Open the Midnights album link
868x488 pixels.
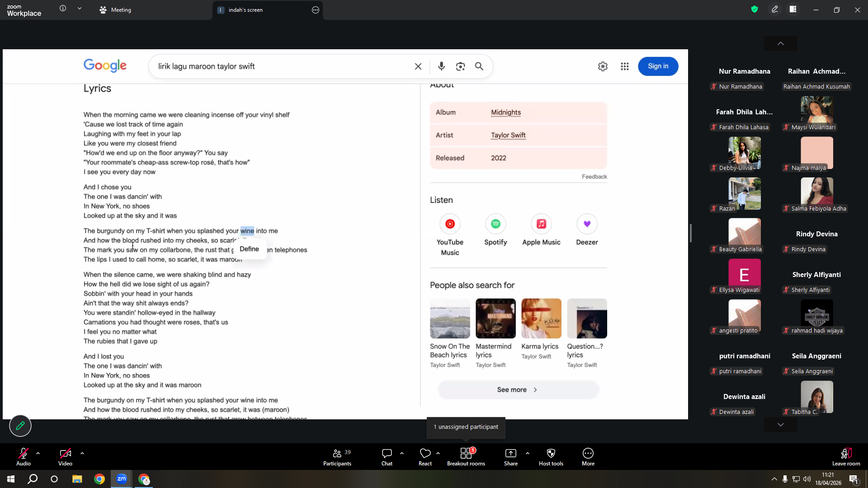click(x=506, y=113)
